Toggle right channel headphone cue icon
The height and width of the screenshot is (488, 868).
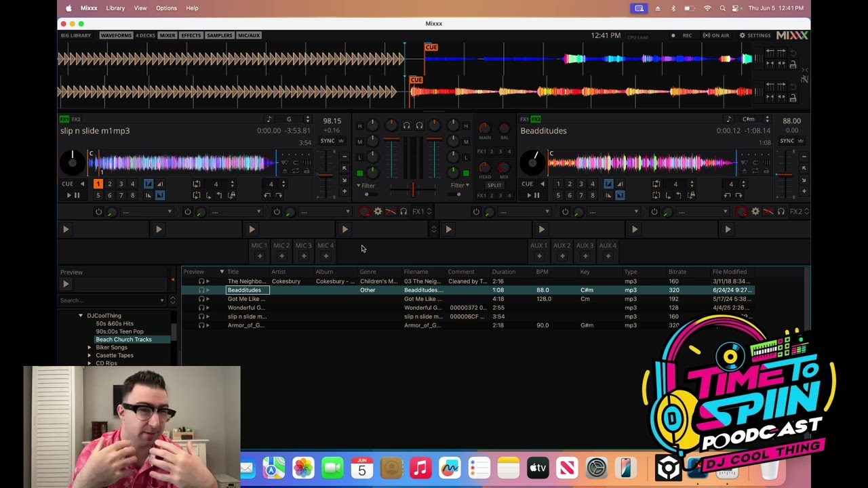pos(419,125)
